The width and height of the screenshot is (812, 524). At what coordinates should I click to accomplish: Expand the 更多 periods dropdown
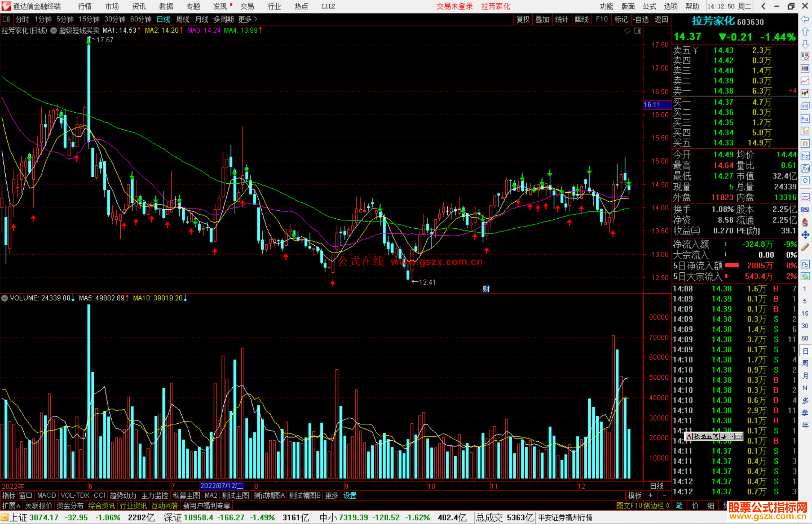click(x=248, y=19)
